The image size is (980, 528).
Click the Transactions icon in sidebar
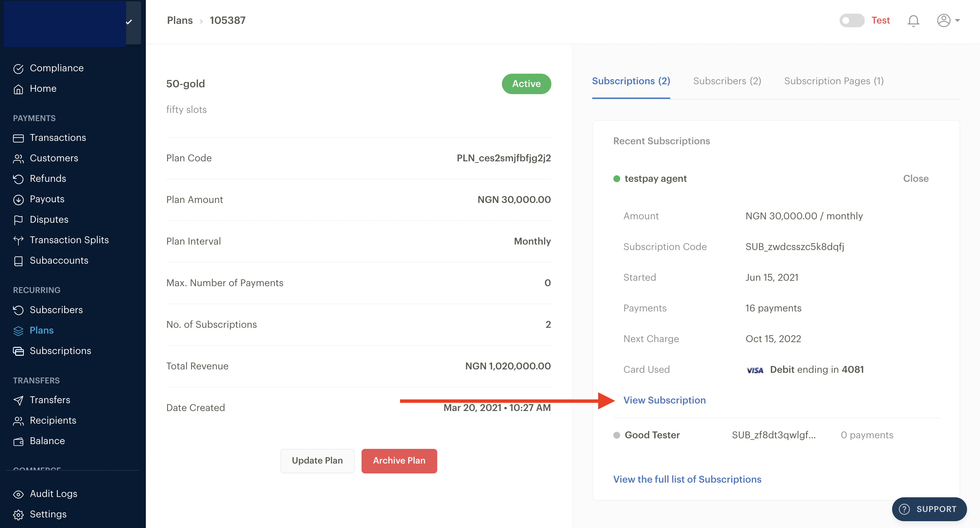coord(18,137)
